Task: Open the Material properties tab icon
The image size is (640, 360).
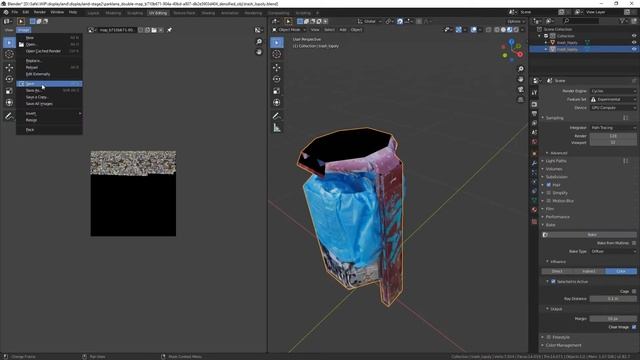Action: (x=534, y=210)
